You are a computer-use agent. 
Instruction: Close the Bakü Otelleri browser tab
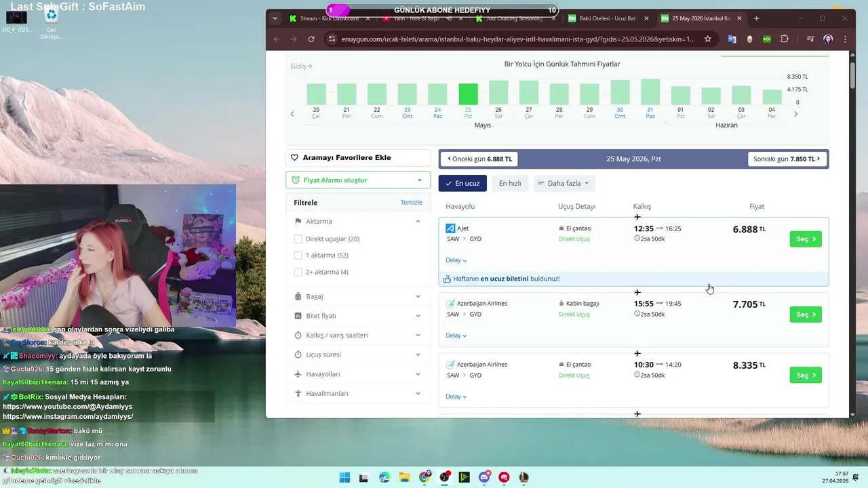click(x=646, y=18)
